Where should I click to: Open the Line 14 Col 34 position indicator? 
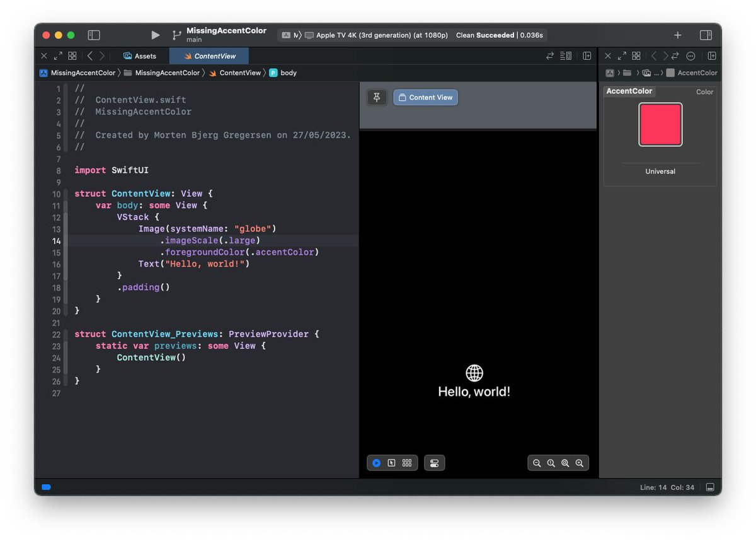pos(667,488)
